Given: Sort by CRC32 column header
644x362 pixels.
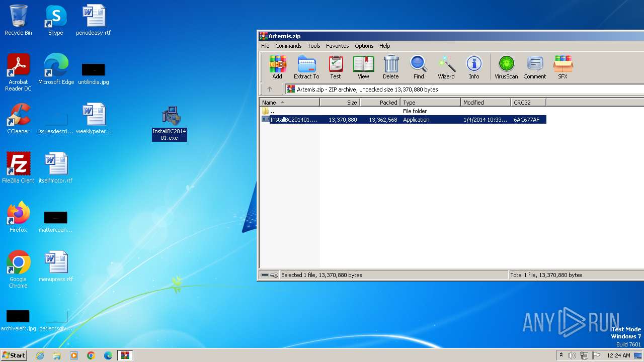Looking at the screenshot, I should pyautogui.click(x=528, y=103).
